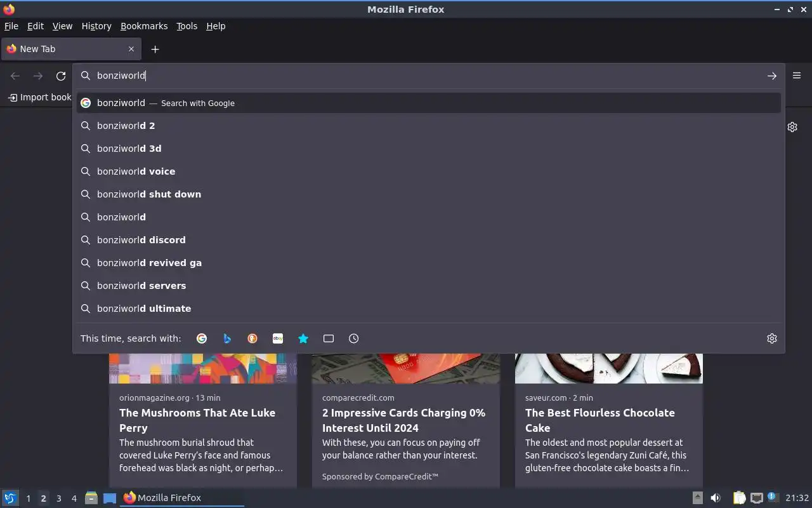Screen dimensions: 812x508
Task: Search with eBay one-off icon
Action: point(278,338)
